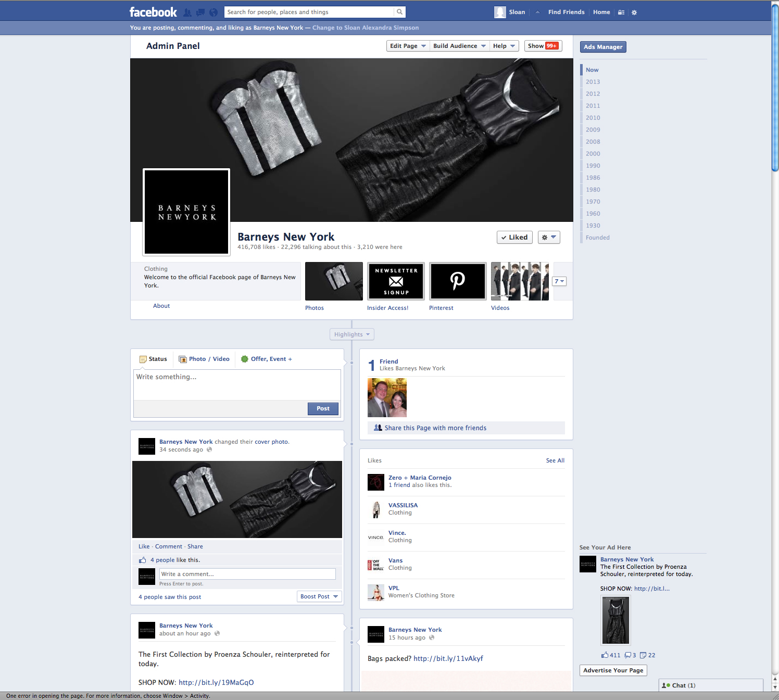Open the Boost Post dropdown
Screen dimensions: 779x700
(x=319, y=596)
